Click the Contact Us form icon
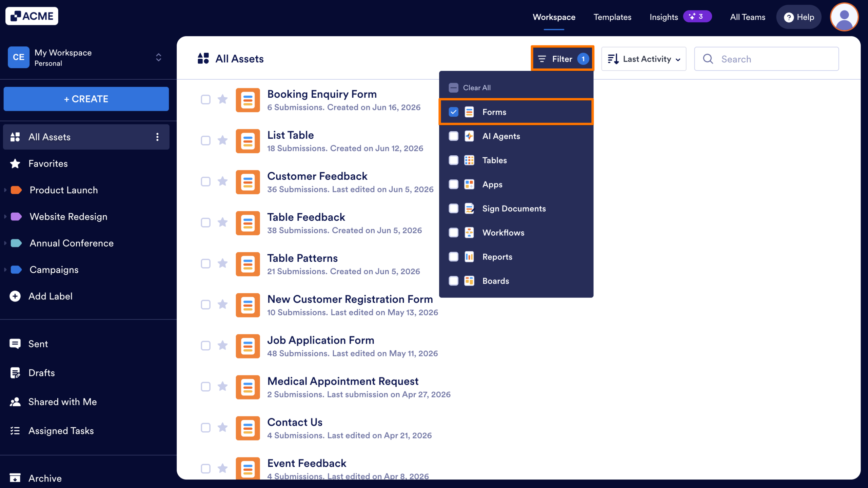The height and width of the screenshot is (488, 868). coord(248,428)
